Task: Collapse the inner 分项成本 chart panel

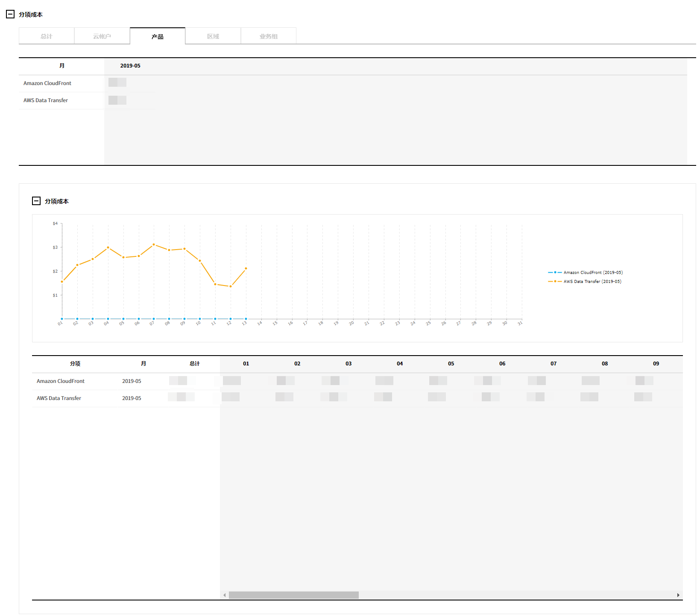Action: 36,201
